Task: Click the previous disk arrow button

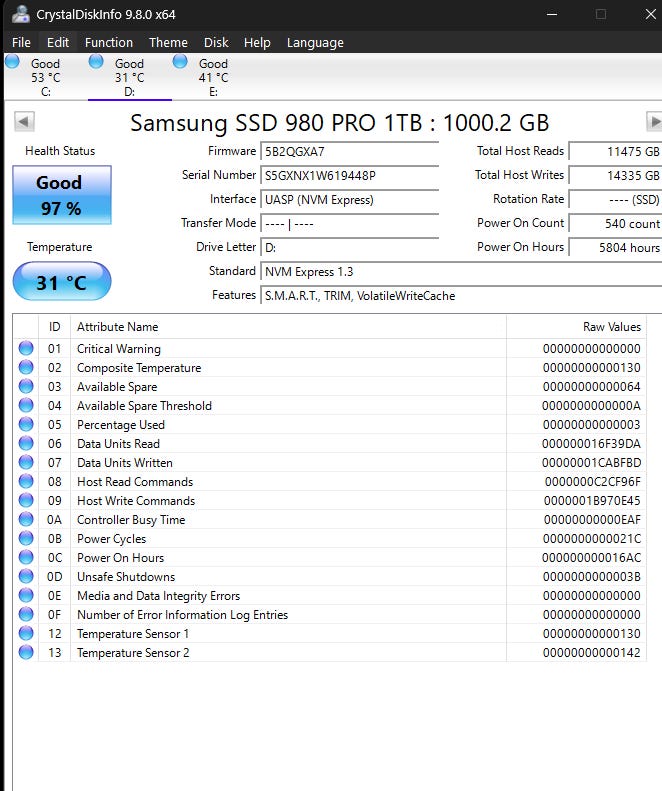Action: point(24,121)
